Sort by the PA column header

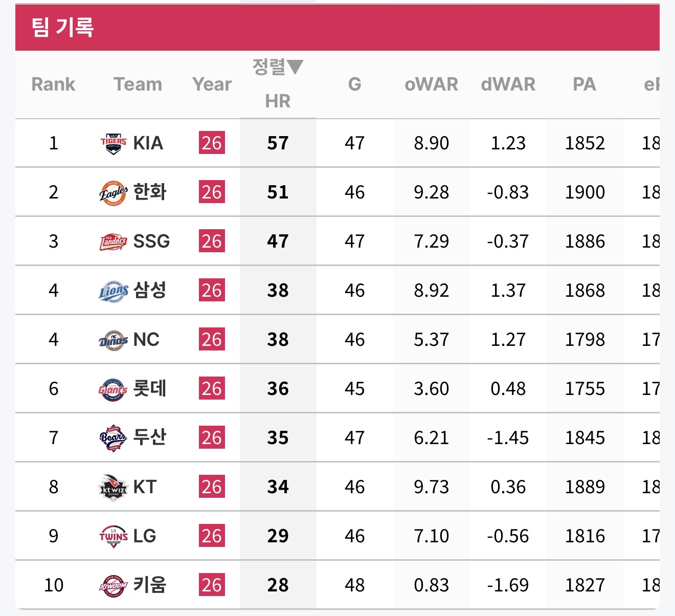[x=584, y=84]
